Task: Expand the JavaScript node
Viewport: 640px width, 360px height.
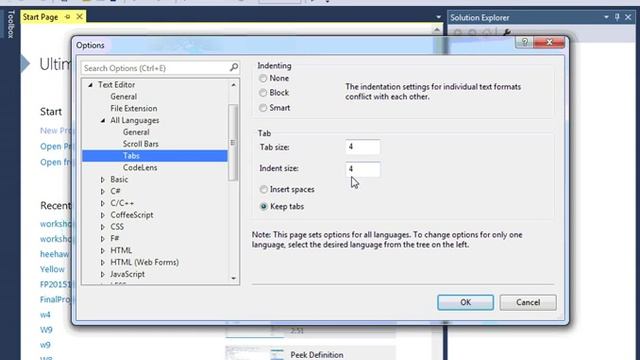Action: tap(102, 274)
